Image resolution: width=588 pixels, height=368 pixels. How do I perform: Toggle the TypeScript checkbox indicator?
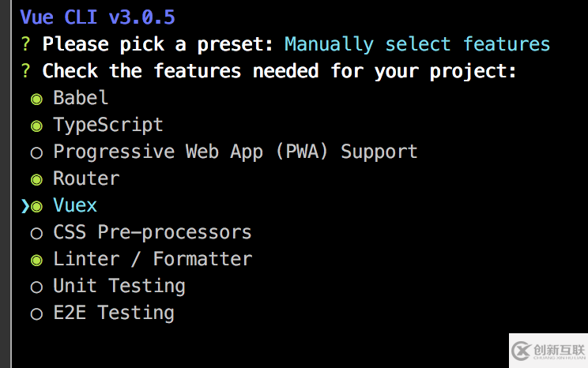point(36,126)
